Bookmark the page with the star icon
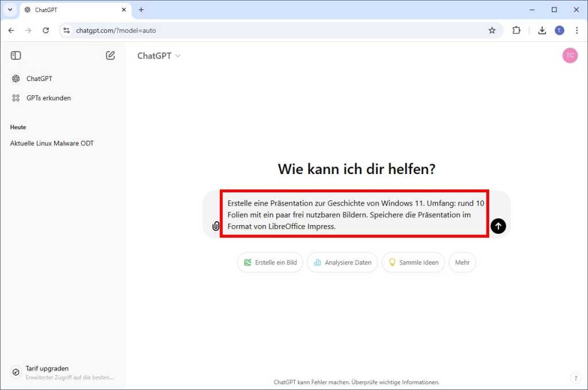The width and height of the screenshot is (588, 390). click(x=492, y=30)
